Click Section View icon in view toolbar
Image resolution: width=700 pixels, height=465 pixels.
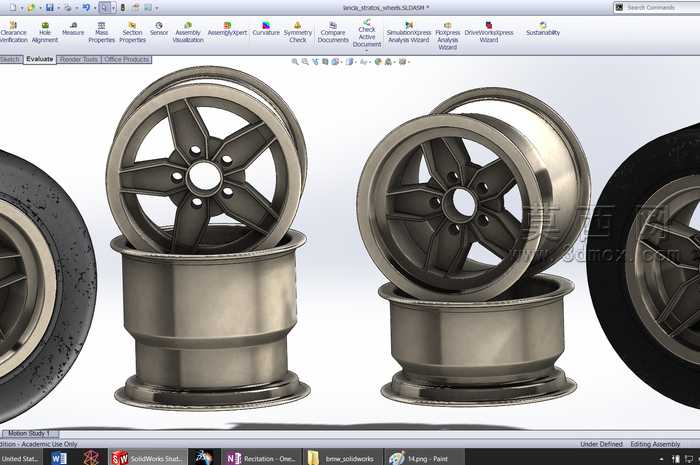(x=325, y=62)
